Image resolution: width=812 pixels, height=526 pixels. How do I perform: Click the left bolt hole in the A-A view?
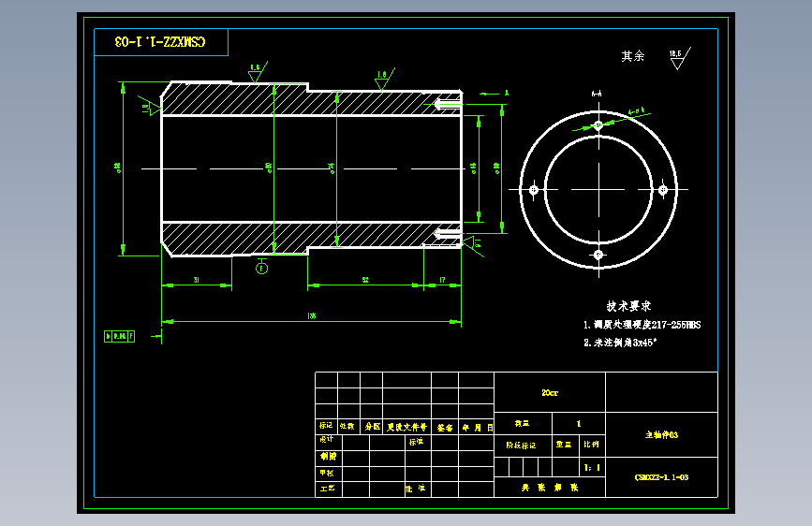(534, 190)
